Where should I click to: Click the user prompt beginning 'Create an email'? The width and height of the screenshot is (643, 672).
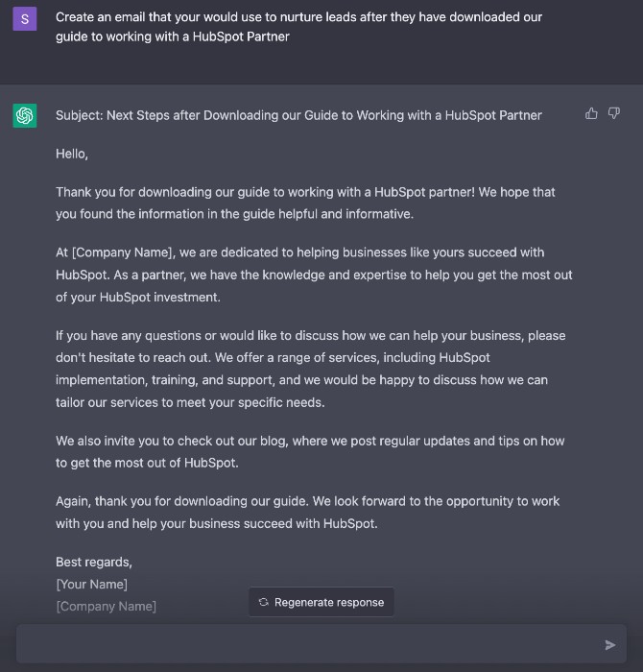pyautogui.click(x=299, y=27)
